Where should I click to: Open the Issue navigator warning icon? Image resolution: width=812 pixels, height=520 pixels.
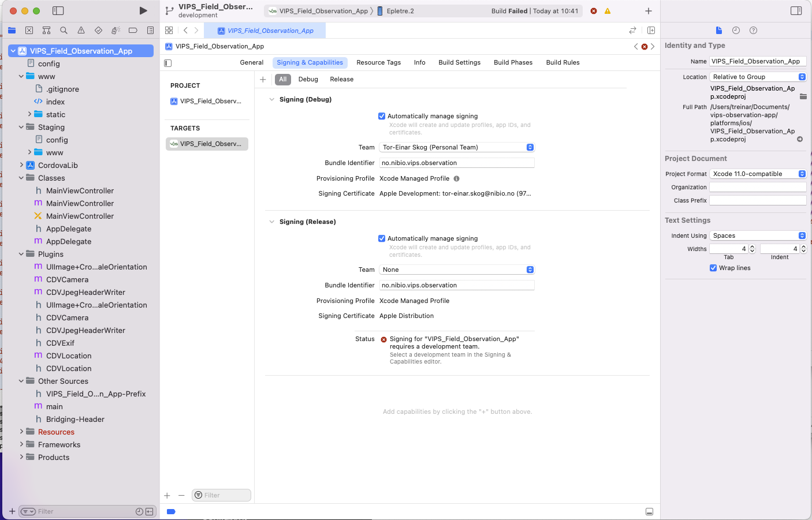tap(81, 31)
